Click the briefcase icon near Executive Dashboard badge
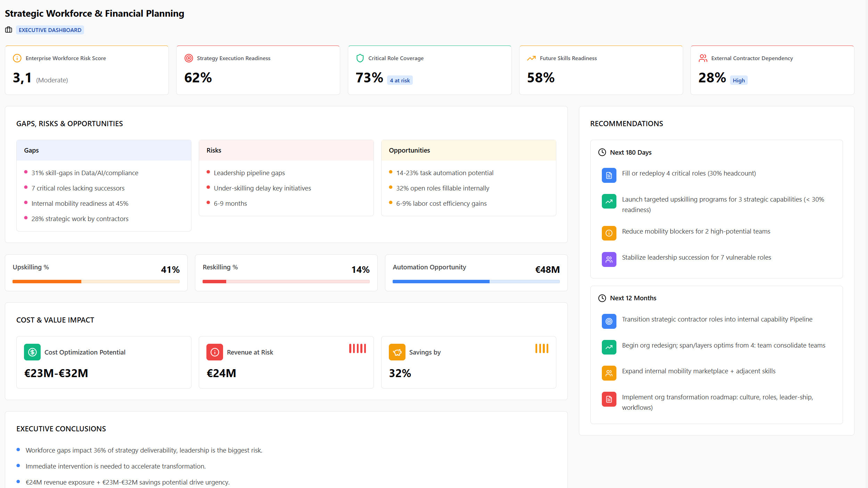 tap(8, 30)
